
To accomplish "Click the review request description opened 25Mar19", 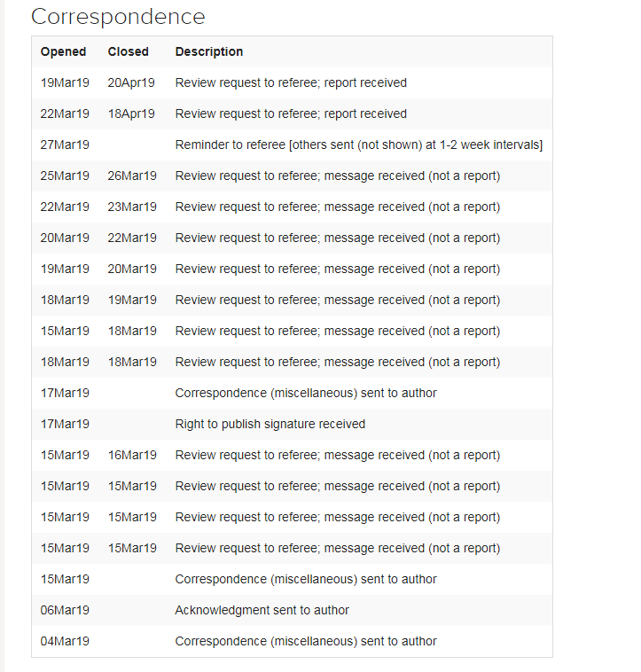I will pyautogui.click(x=337, y=176).
